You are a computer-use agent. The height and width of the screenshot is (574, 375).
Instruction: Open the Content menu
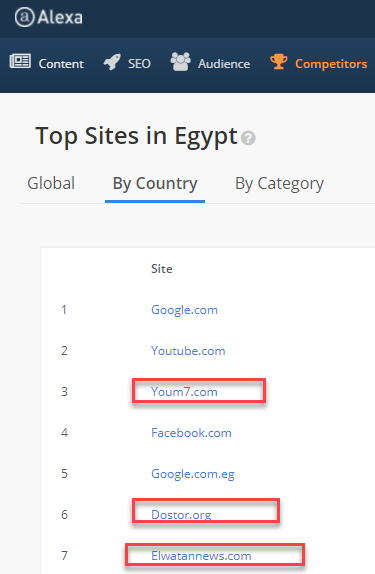tap(61, 64)
